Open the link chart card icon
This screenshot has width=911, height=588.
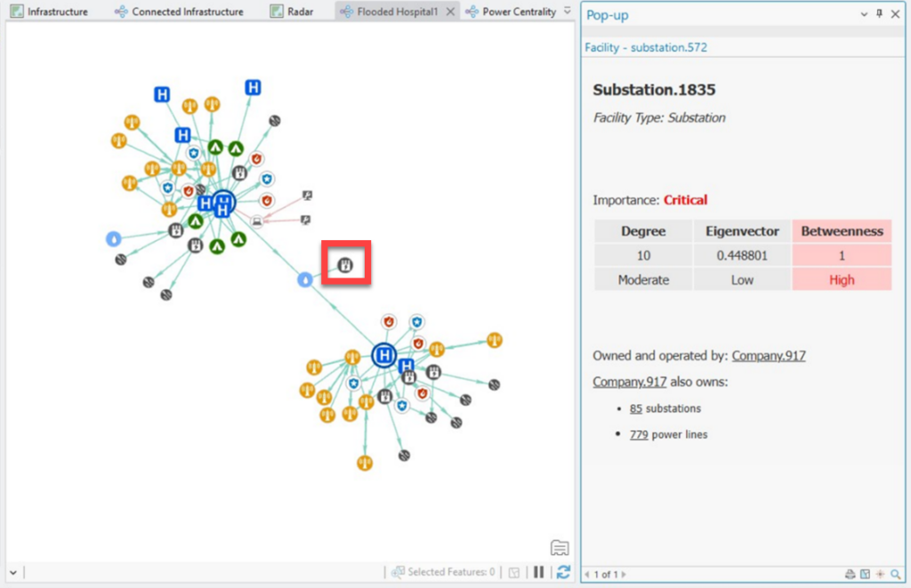(560, 546)
